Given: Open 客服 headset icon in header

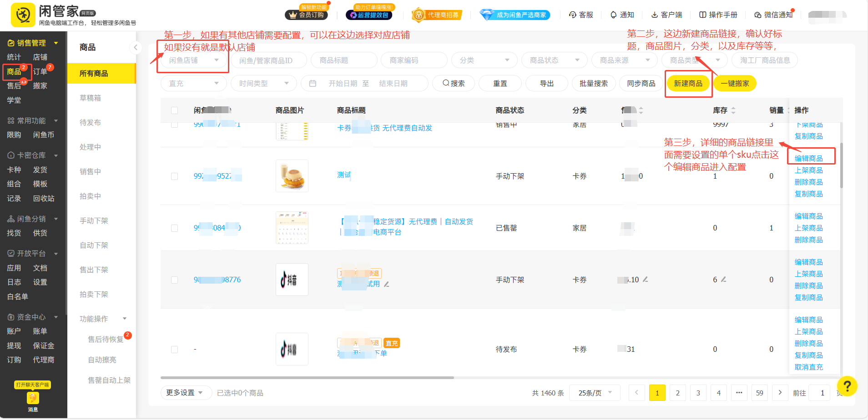Looking at the screenshot, I should [x=573, y=15].
